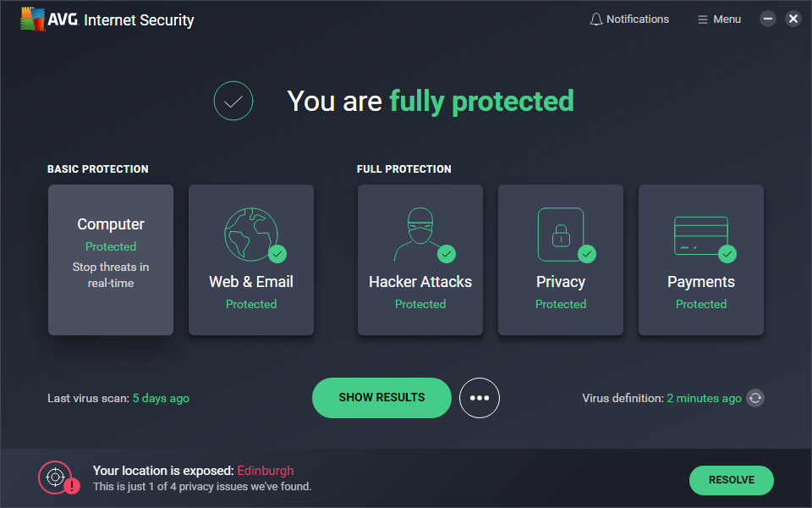Image resolution: width=812 pixels, height=508 pixels.
Task: Open Hacker Attacks masked figure icon
Action: (x=420, y=235)
